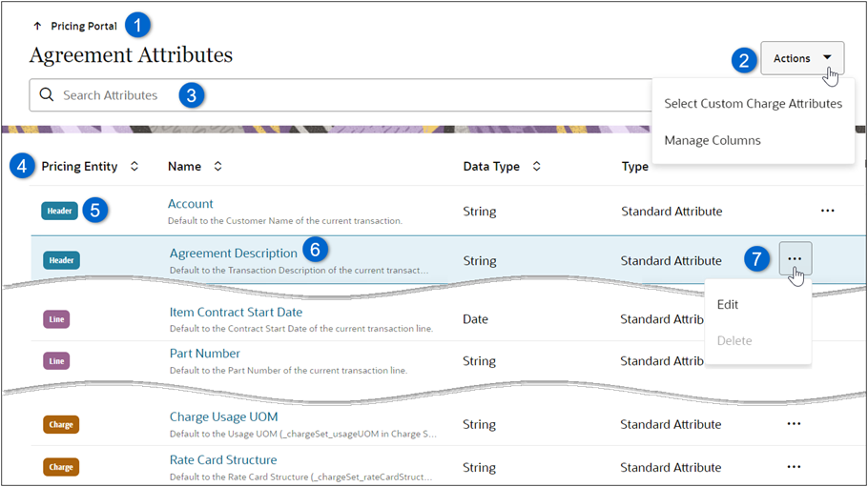Click 'Default to the Customer Name' description

(x=284, y=220)
